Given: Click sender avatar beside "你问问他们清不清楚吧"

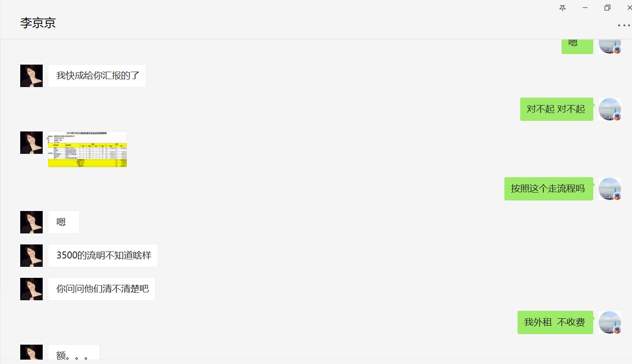Looking at the screenshot, I should [31, 289].
